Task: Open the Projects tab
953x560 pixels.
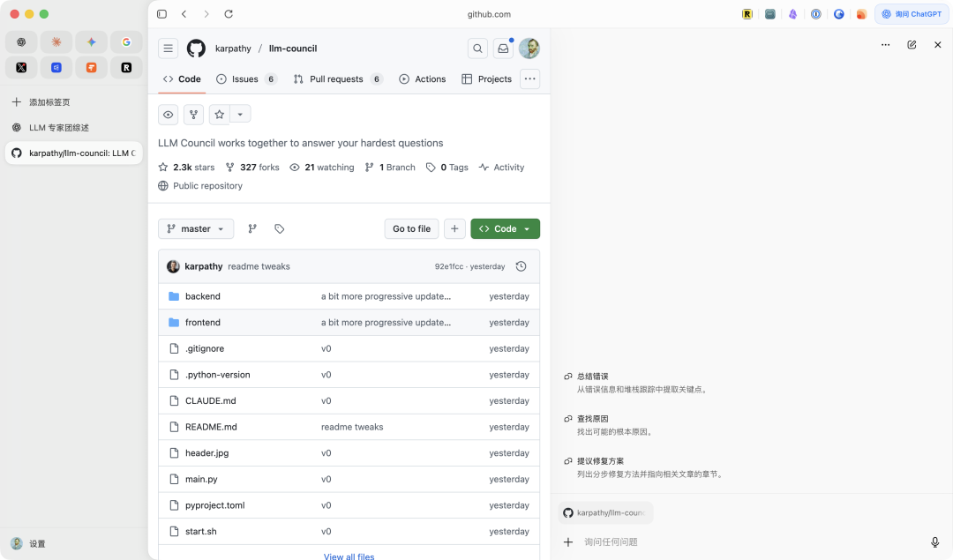Action: click(487, 79)
